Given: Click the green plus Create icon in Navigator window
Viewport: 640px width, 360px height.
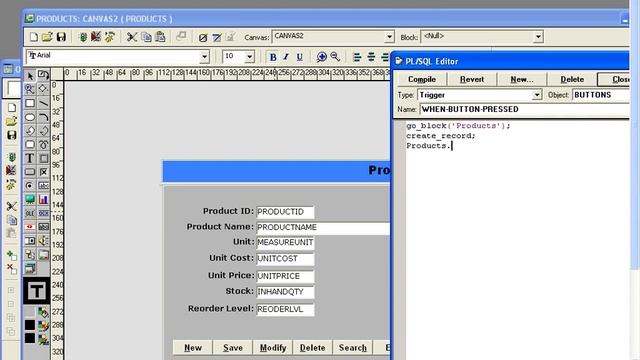Looking at the screenshot, I should (11, 255).
